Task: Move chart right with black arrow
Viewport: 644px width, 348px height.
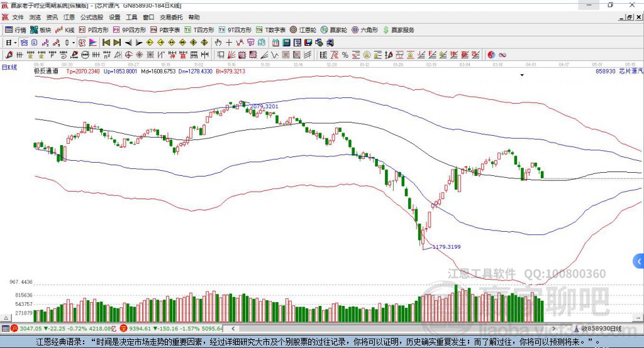Action: 139,43
